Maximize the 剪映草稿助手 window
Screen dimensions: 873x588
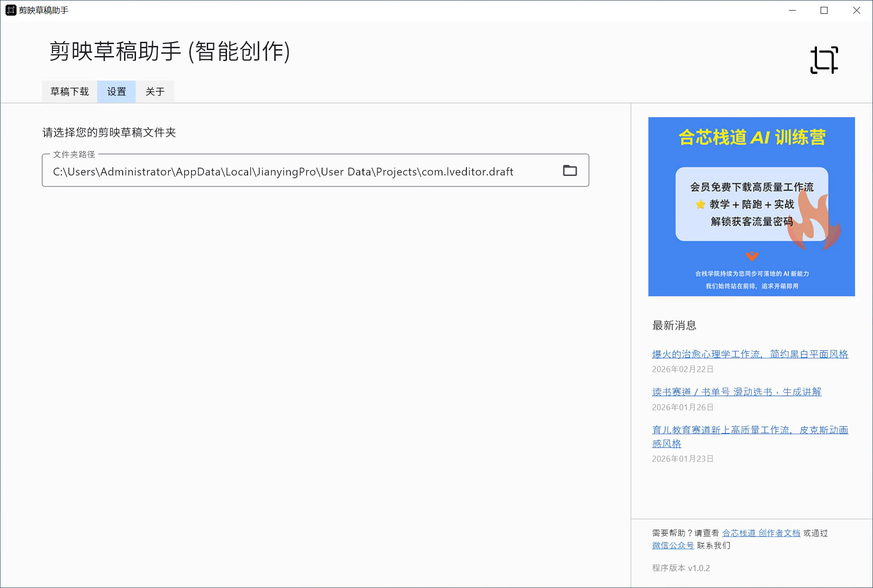[824, 10]
